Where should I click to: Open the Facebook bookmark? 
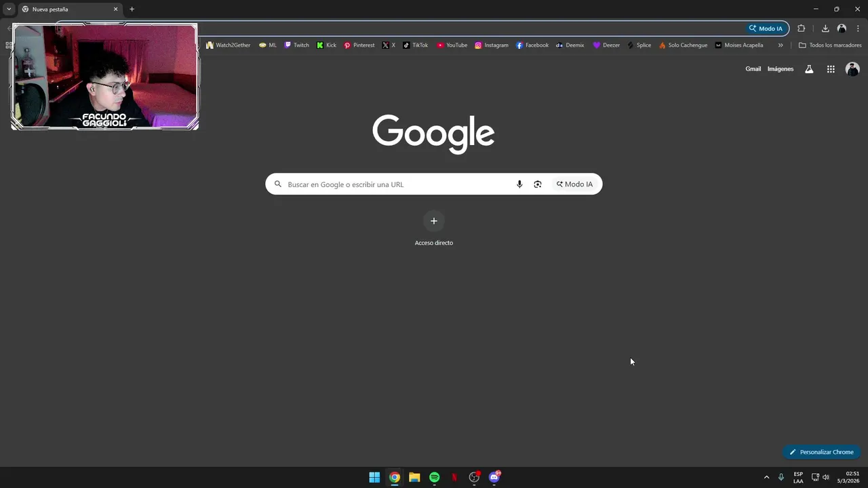532,45
